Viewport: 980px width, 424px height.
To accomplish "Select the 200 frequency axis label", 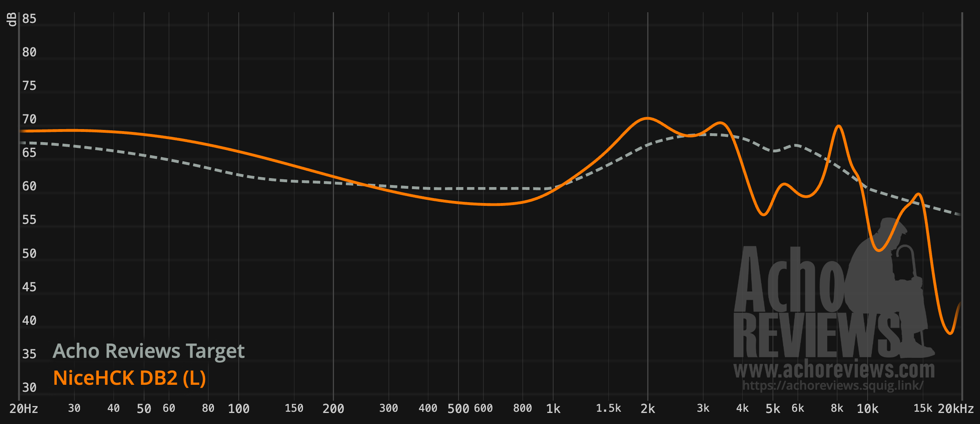I will point(333,408).
